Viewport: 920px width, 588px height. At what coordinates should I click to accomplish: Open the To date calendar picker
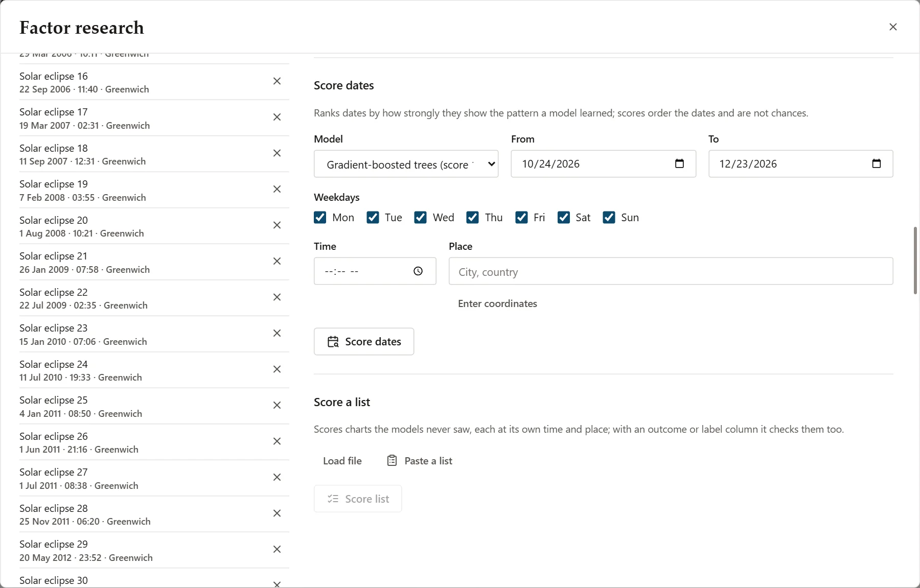pyautogui.click(x=876, y=163)
